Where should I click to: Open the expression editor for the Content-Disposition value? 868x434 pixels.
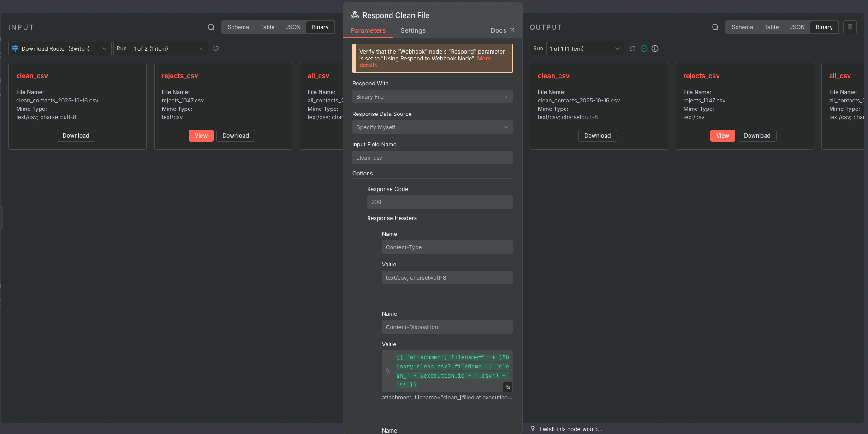(508, 387)
